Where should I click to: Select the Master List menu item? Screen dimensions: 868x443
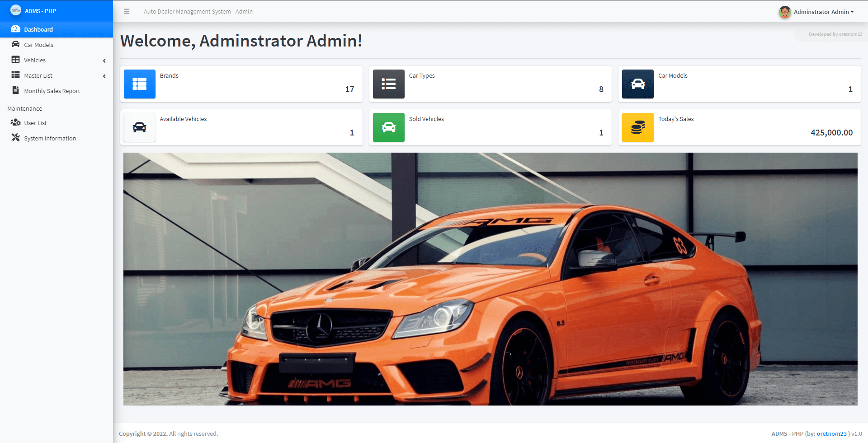coord(57,75)
